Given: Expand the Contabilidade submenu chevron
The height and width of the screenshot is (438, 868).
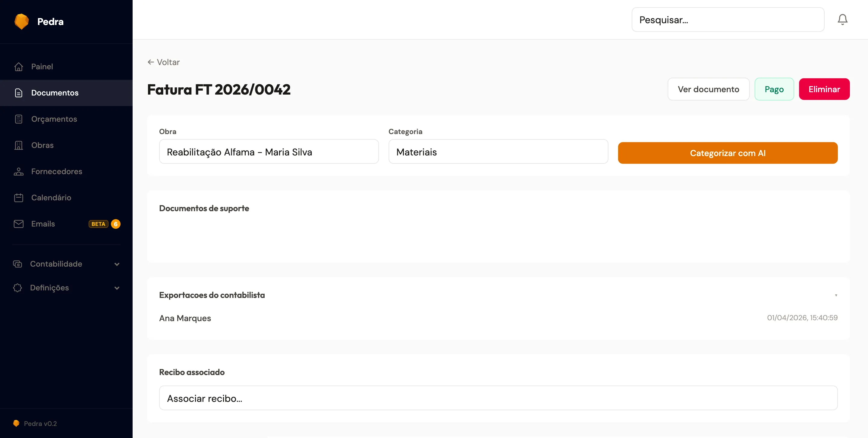Looking at the screenshot, I should tap(117, 264).
